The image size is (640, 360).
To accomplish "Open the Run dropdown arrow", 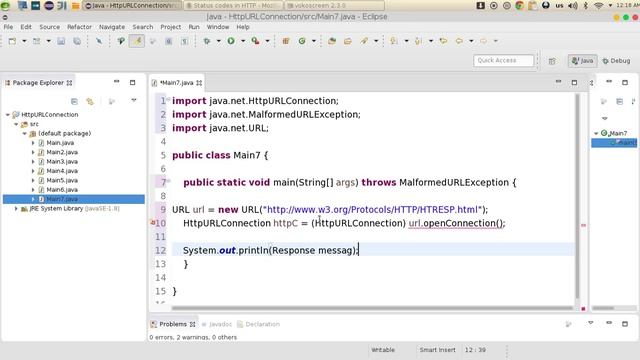I will pyautogui.click(x=243, y=41).
